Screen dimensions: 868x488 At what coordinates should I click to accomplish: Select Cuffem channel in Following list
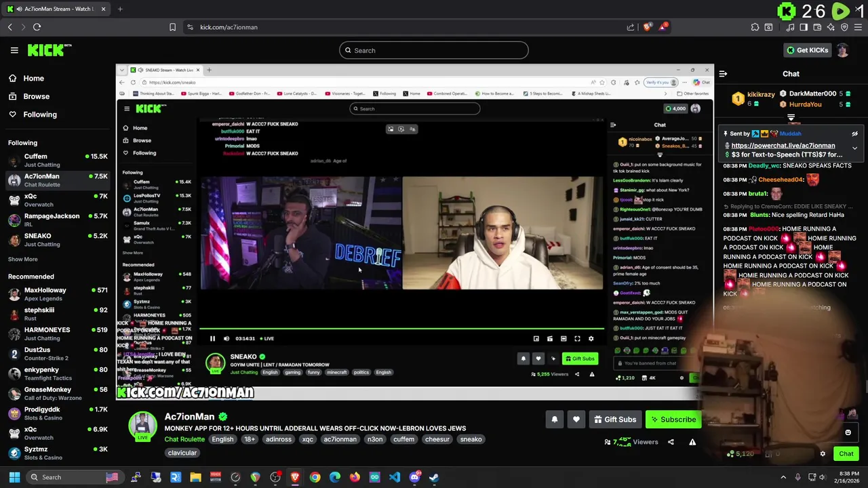58,160
